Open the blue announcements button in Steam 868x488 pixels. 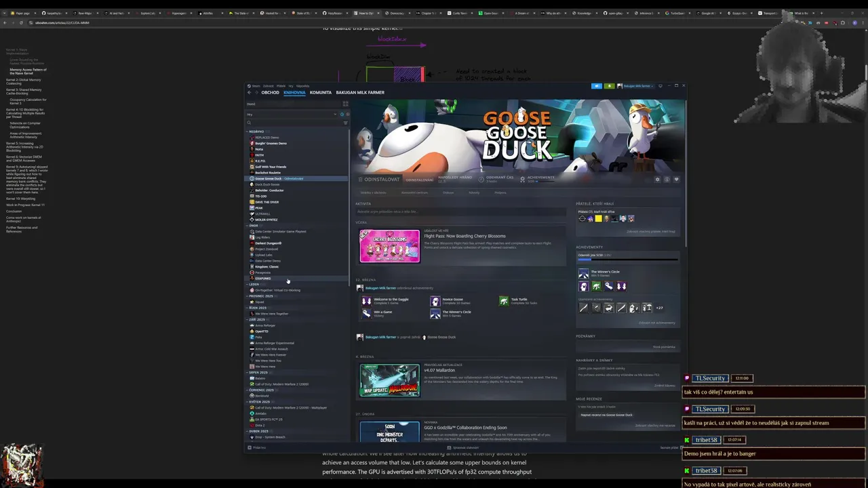tap(597, 86)
